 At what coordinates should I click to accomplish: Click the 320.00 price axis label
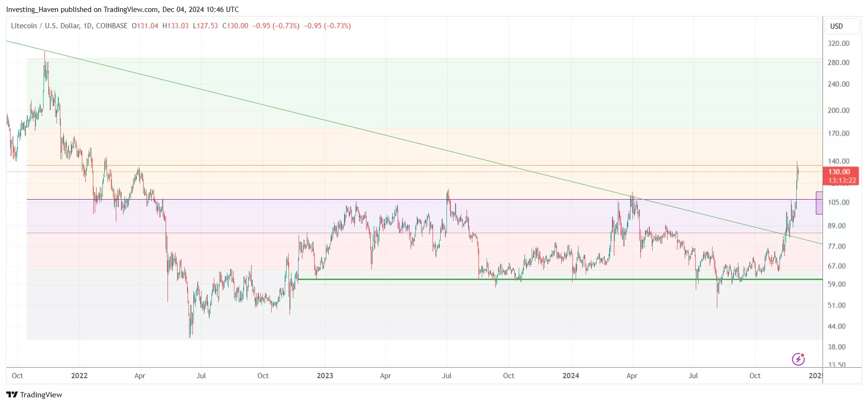click(839, 44)
